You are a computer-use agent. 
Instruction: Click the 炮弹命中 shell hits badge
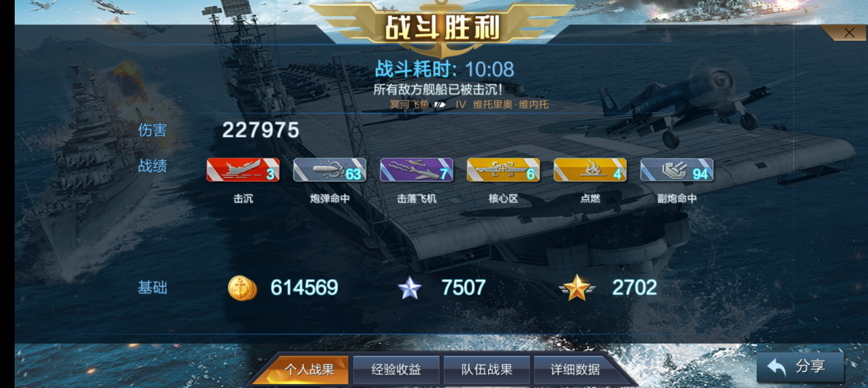[x=329, y=170]
